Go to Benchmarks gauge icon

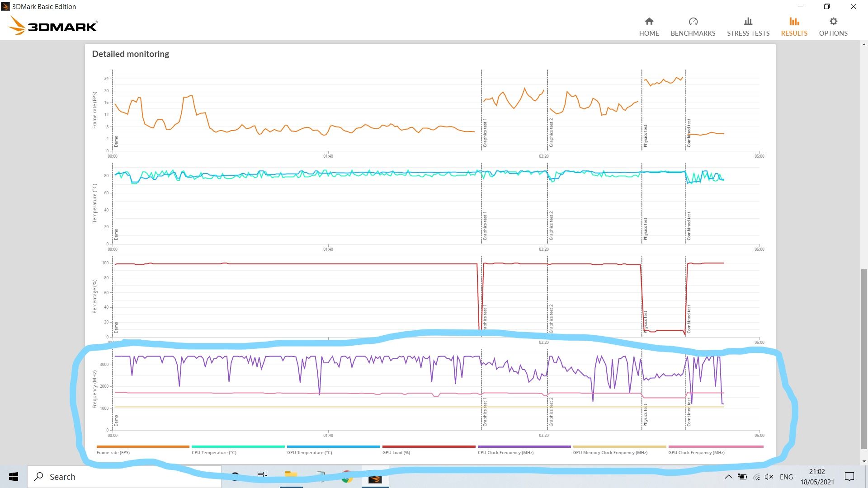pos(693,21)
